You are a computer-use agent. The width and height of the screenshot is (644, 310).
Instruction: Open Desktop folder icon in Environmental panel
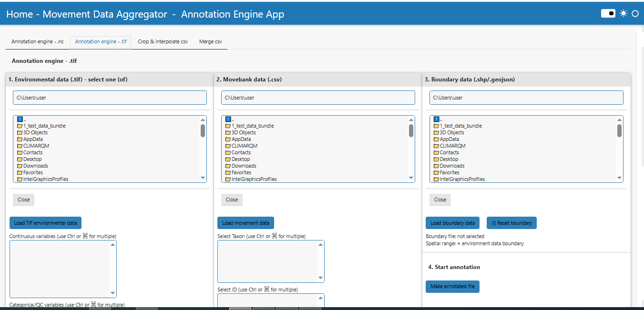click(x=20, y=159)
